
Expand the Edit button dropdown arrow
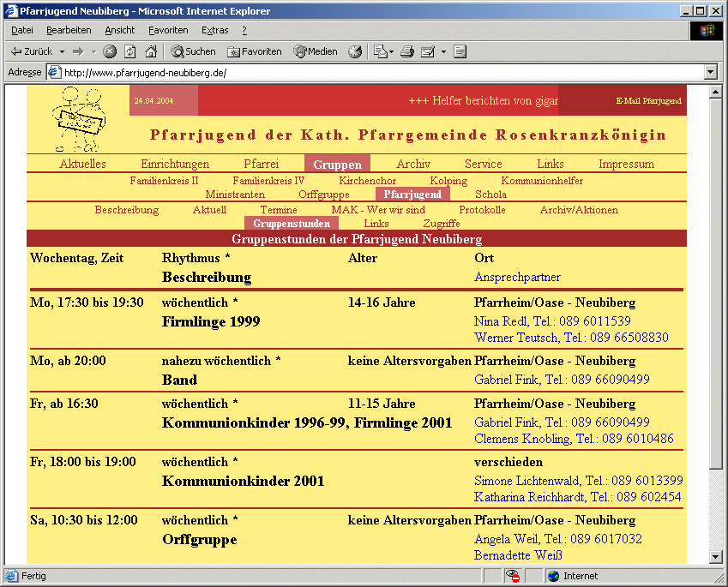tap(443, 51)
